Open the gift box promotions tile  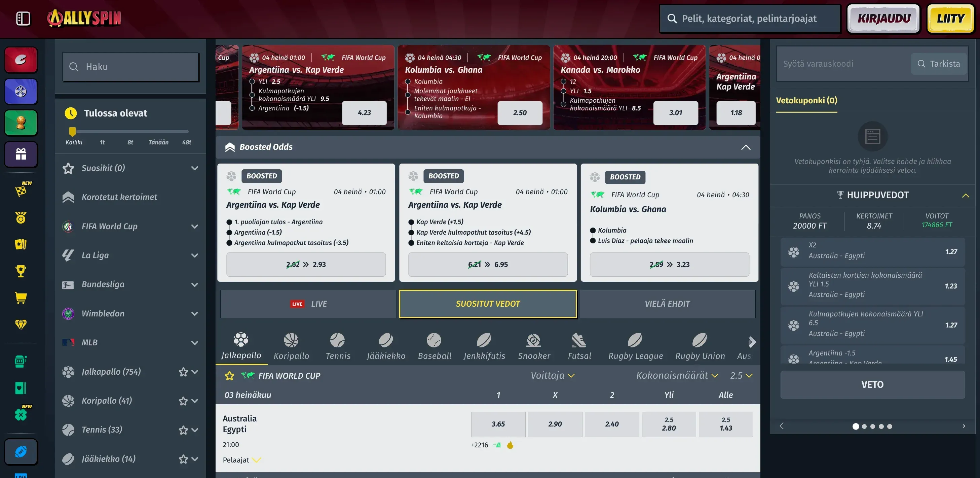tap(21, 154)
